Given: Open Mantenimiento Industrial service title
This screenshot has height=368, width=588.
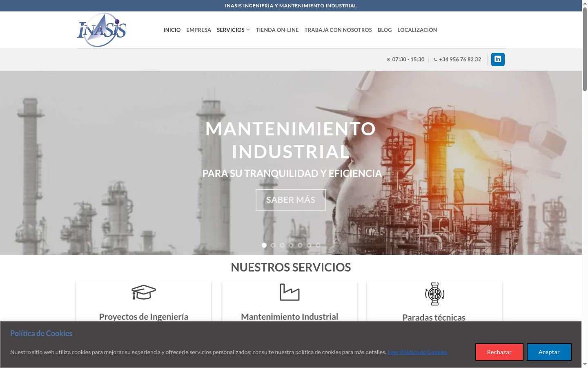Looking at the screenshot, I should pos(290,316).
